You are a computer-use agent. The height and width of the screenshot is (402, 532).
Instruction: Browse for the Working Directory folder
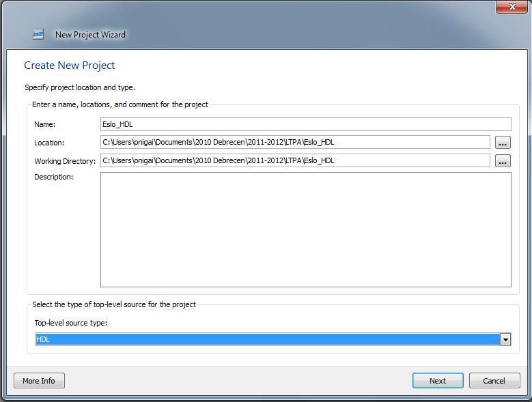503,161
